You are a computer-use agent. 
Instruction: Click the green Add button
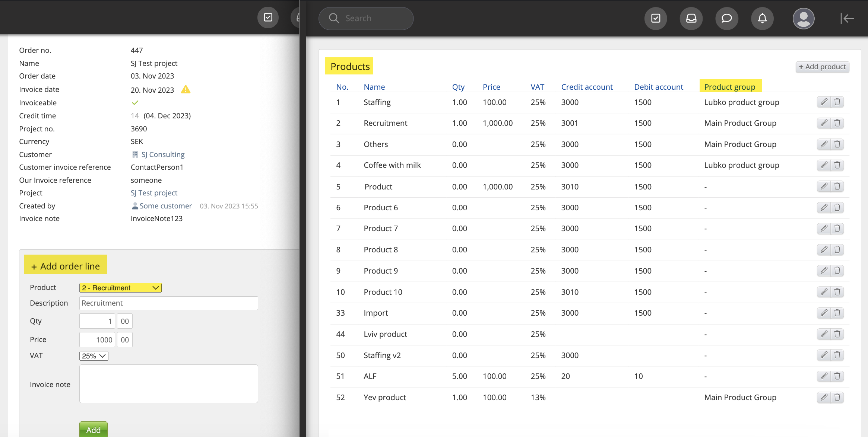point(93,430)
